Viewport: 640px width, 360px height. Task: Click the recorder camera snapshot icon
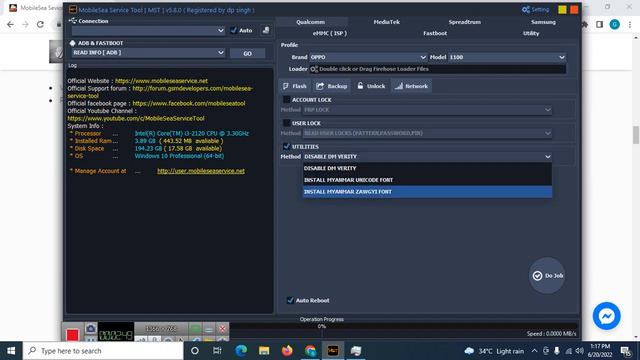91,328
